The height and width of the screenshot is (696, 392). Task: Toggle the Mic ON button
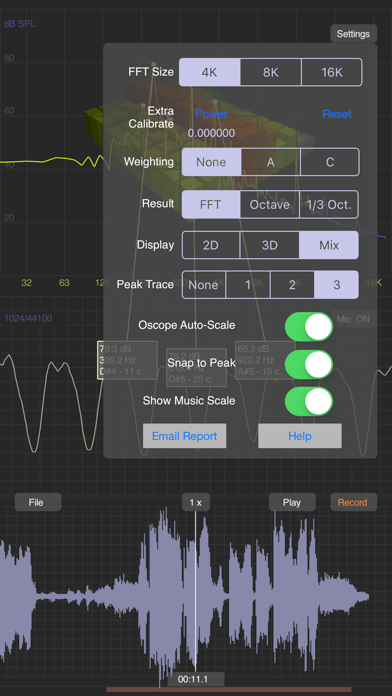[x=354, y=319]
